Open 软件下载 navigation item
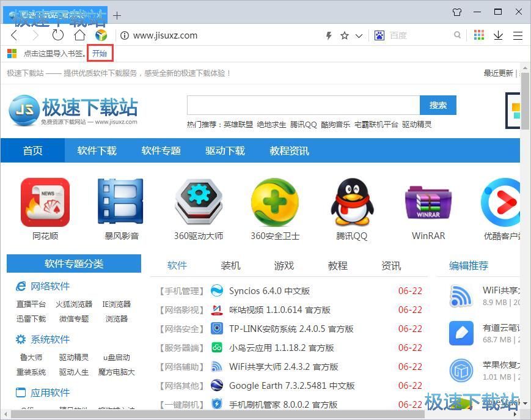Viewport: 531px width, 420px height. tap(97, 150)
